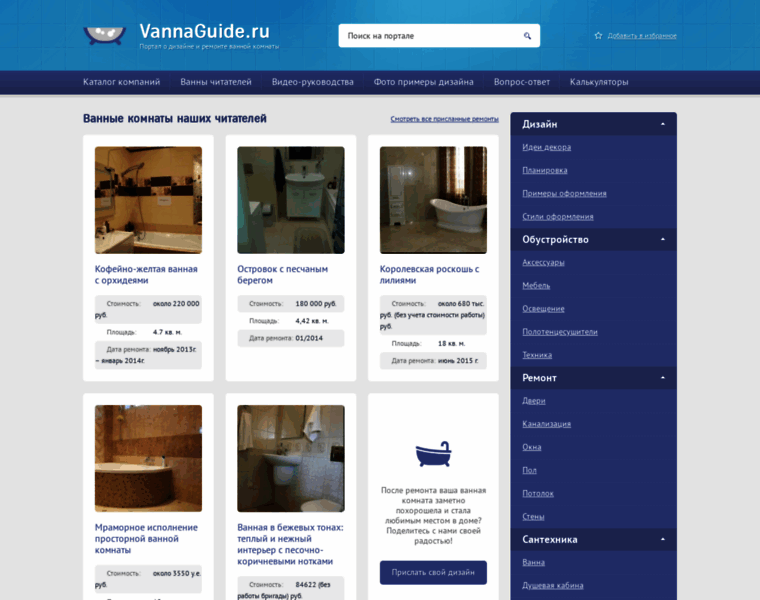The height and width of the screenshot is (600, 760).
Task: Open Вопрос-ответ menu item
Action: (x=522, y=82)
